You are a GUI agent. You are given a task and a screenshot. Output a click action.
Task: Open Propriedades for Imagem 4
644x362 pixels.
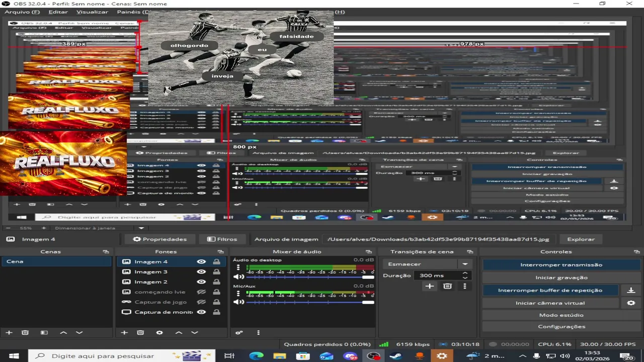pos(159,239)
